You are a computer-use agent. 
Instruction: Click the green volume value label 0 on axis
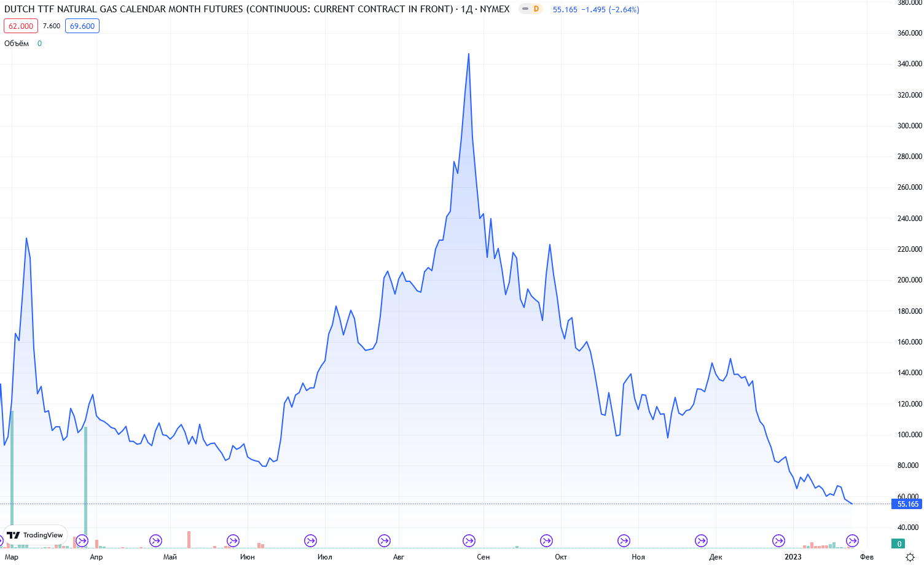(x=899, y=544)
